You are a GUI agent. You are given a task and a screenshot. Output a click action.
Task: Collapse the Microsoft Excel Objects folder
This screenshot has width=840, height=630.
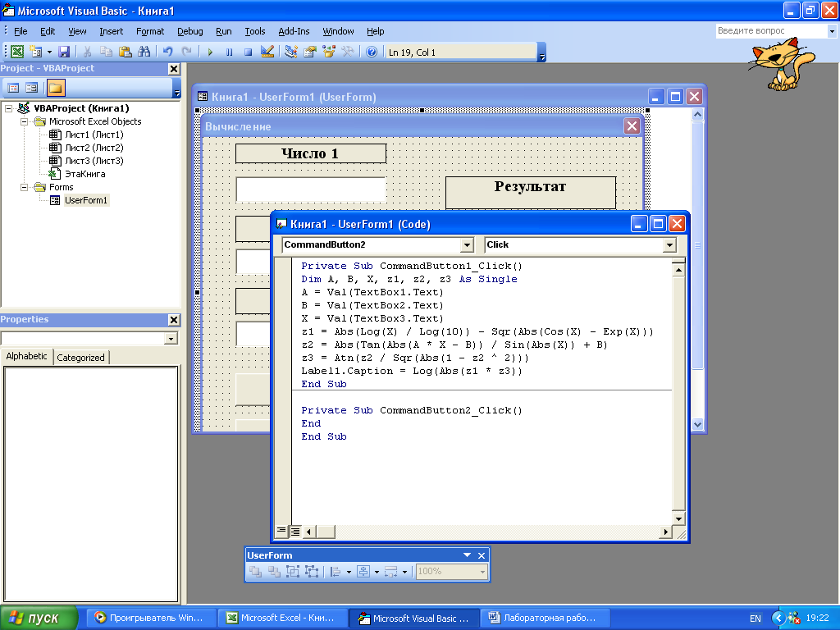pyautogui.click(x=24, y=121)
